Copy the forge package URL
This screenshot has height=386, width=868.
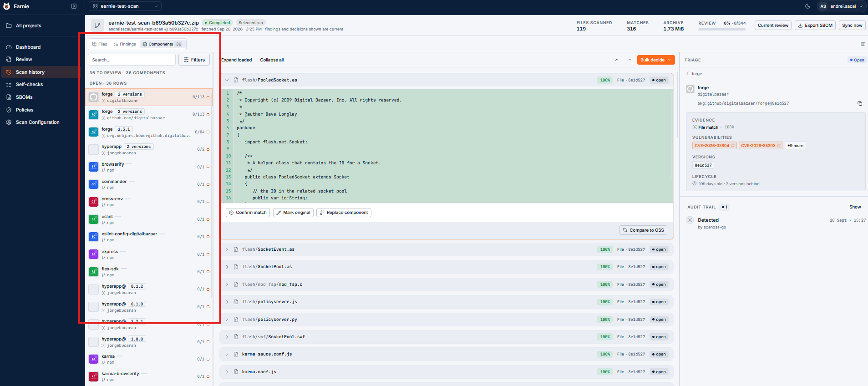[x=860, y=104]
